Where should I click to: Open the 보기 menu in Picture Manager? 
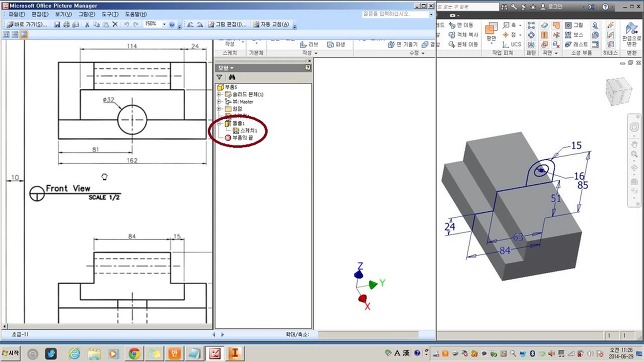(63, 14)
